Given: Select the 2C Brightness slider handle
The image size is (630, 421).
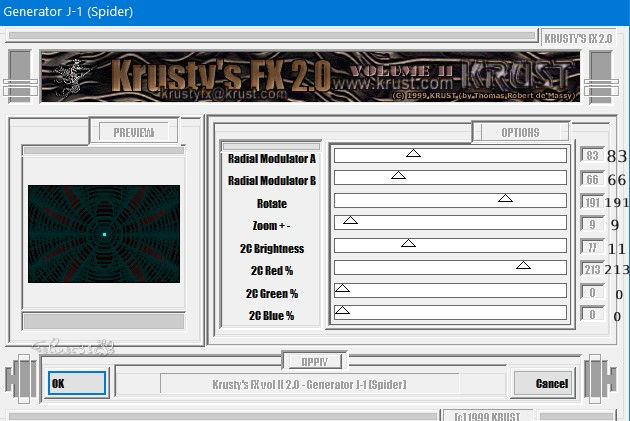Looking at the screenshot, I should pyautogui.click(x=408, y=243).
